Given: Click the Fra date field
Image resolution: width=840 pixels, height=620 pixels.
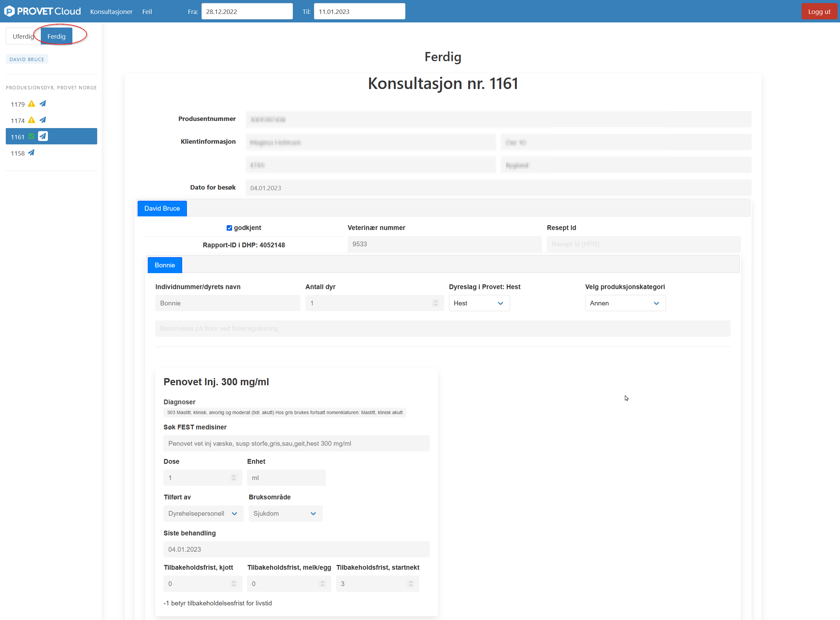Looking at the screenshot, I should click(247, 11).
